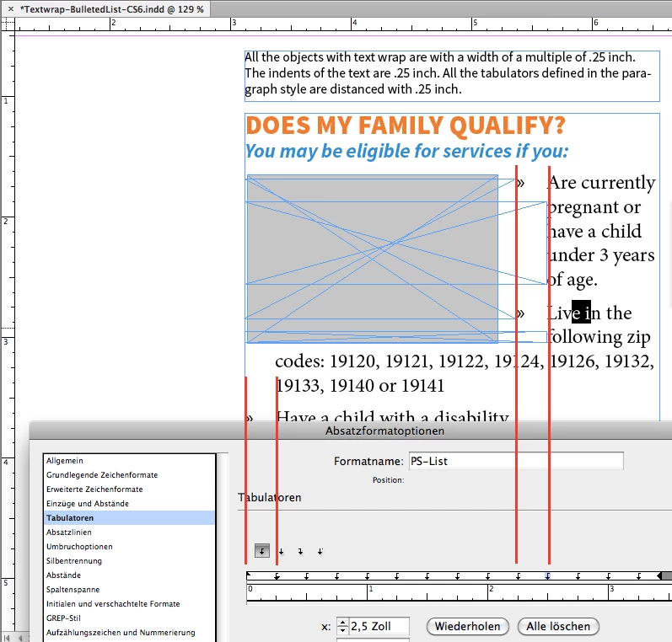Select the center-justified tab alignment button

tap(281, 551)
